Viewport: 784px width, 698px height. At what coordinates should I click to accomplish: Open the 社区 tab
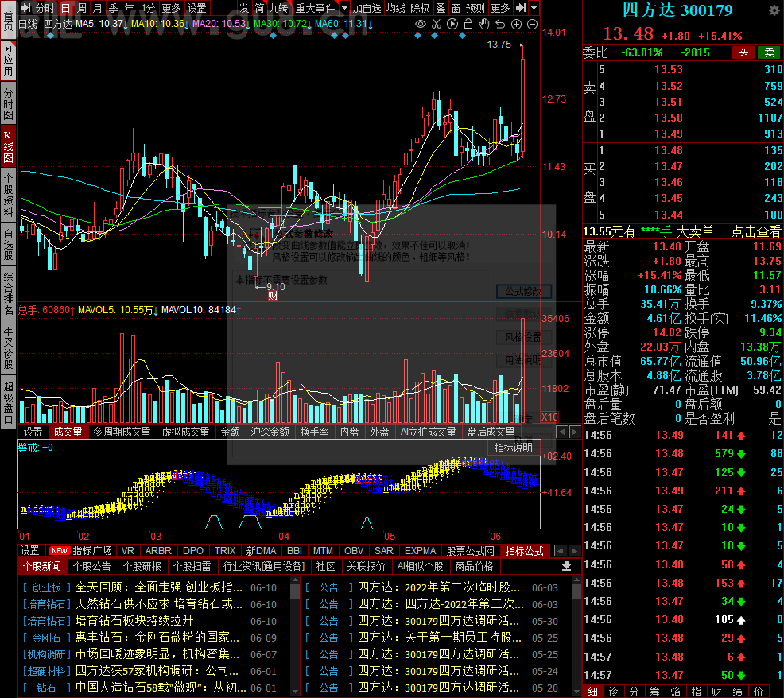(x=325, y=566)
